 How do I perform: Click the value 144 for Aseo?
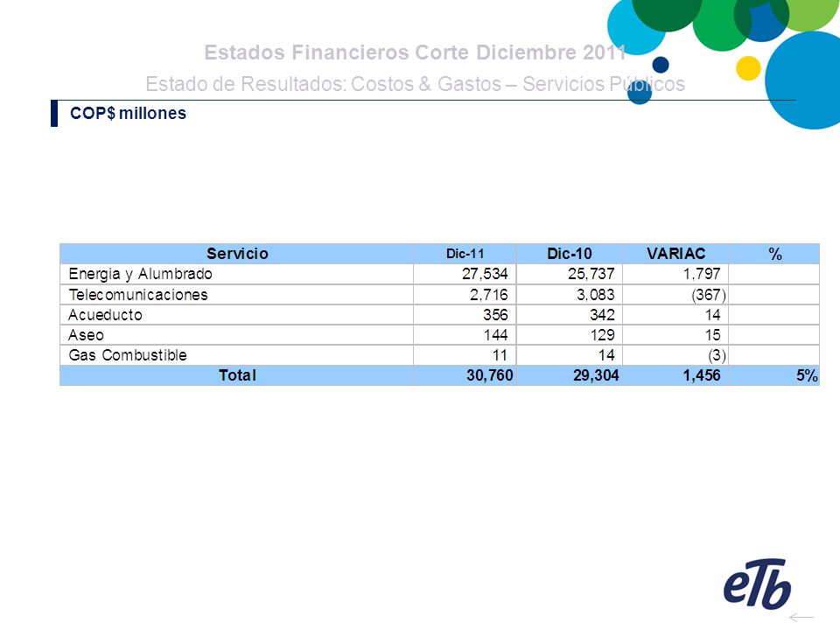495,335
